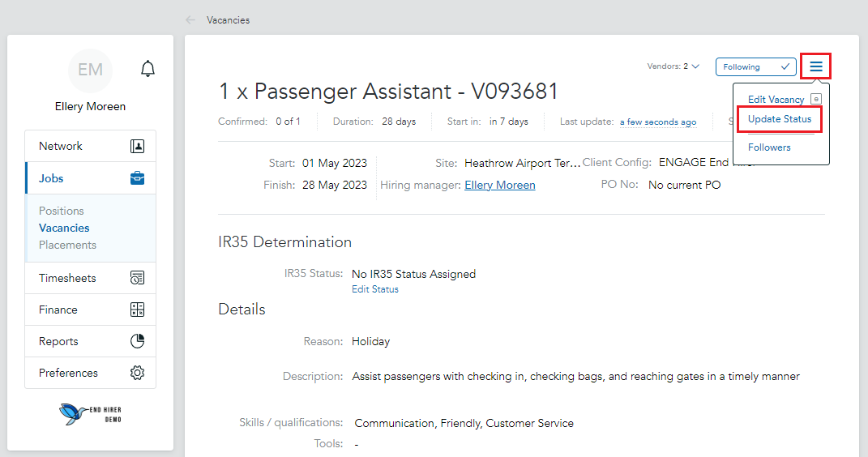Click the Edit Status link under IR35
Image resolution: width=868 pixels, height=457 pixels.
(x=375, y=289)
